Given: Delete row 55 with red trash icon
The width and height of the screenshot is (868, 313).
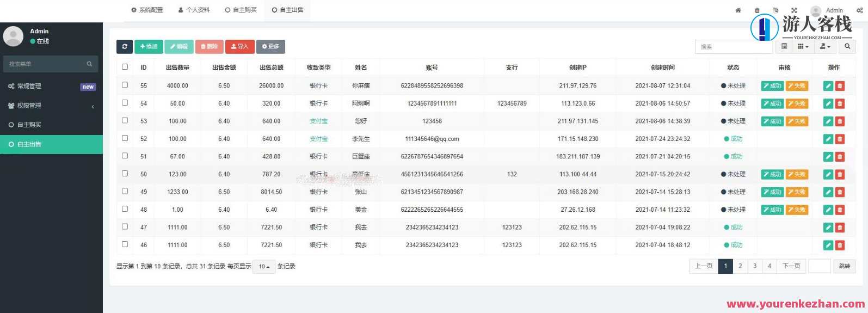Looking at the screenshot, I should pos(840,86).
